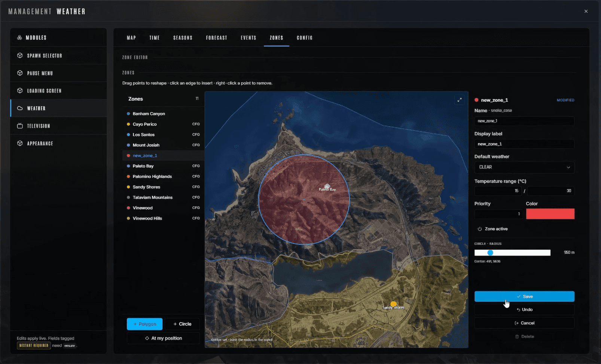Open the red zone Color swatch
Image resolution: width=601 pixels, height=364 pixels.
[x=550, y=214]
